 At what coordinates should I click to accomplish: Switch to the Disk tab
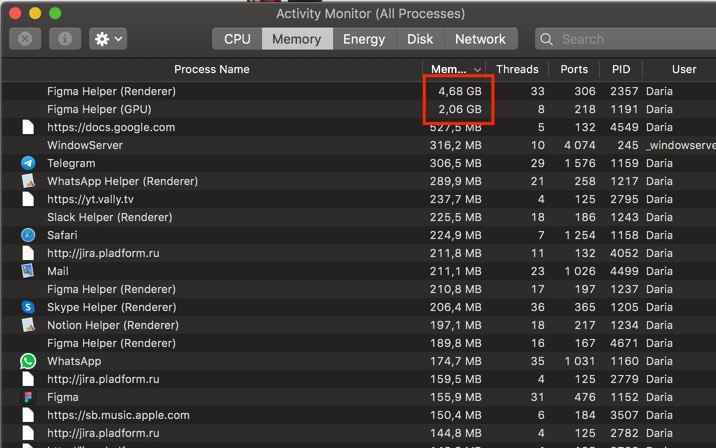(x=420, y=39)
